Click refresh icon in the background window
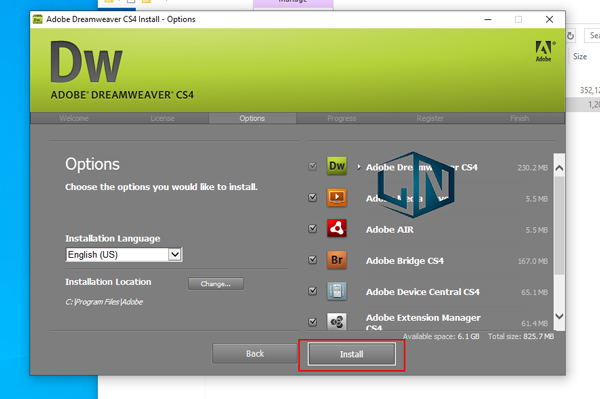The image size is (600, 399). [570, 36]
